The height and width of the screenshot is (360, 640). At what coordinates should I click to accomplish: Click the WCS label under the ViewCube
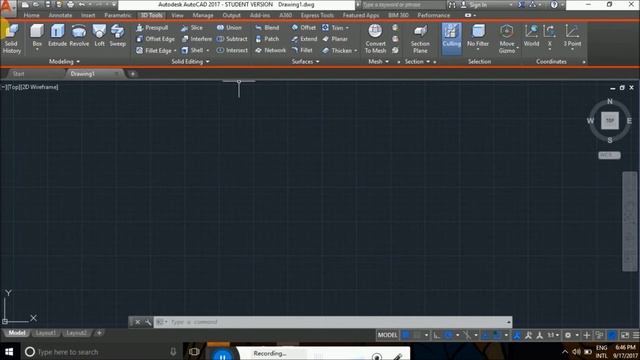click(x=609, y=155)
